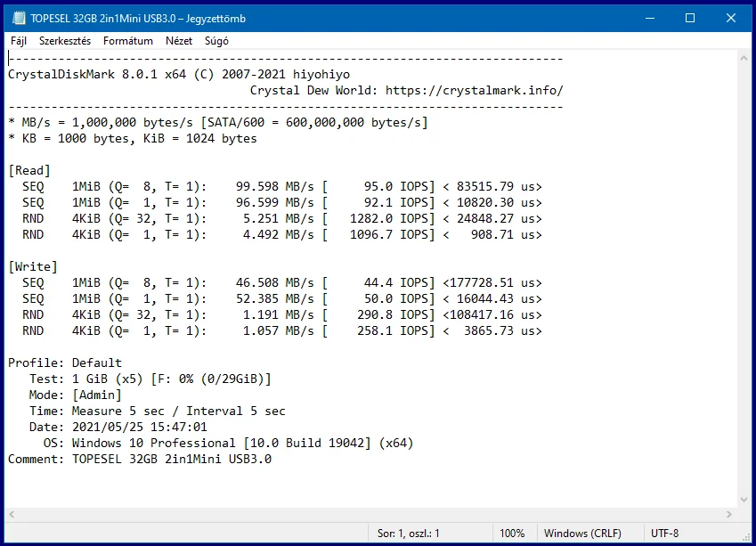
Task: Click the vertical scrollbar up arrow
Action: coord(744,58)
